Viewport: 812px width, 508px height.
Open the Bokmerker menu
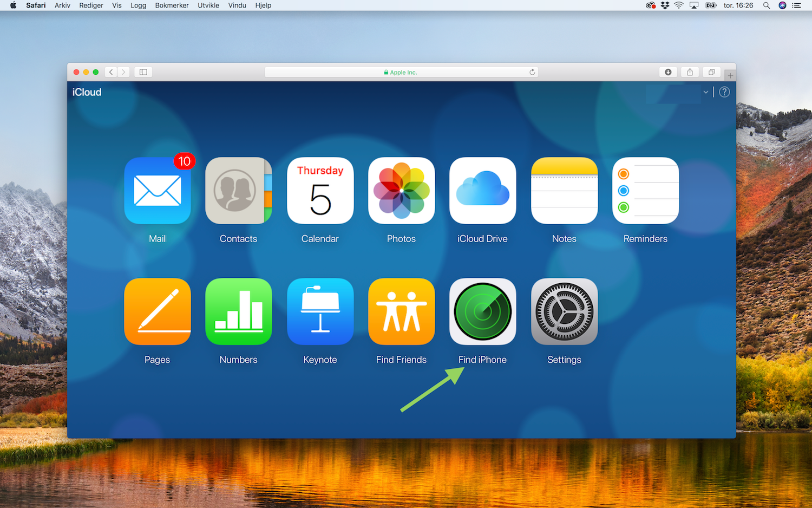172,5
